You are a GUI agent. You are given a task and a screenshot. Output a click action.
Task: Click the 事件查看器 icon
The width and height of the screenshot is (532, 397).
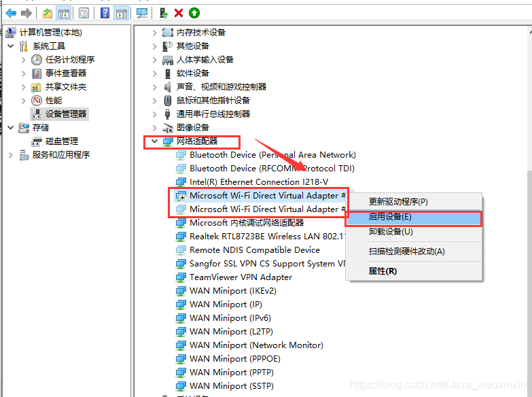coord(37,73)
